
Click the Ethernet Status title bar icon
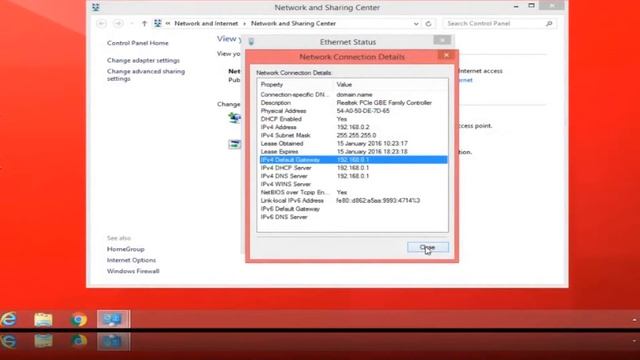point(251,42)
